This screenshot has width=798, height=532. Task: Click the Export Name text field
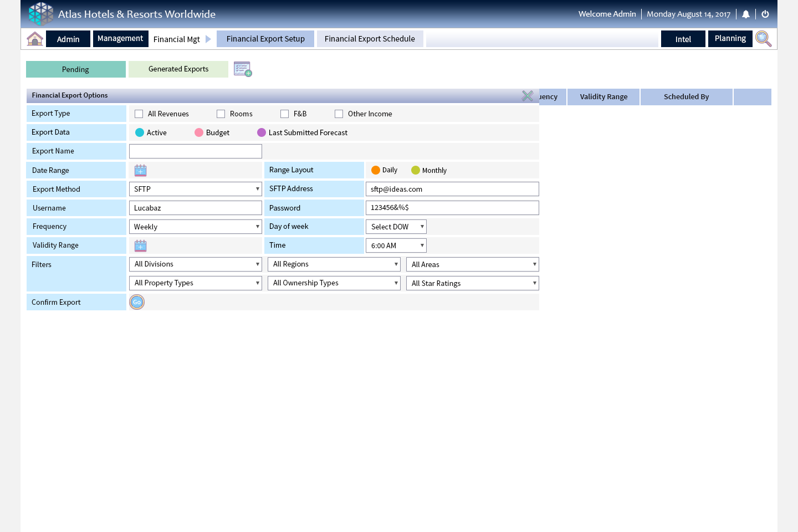tap(195, 151)
